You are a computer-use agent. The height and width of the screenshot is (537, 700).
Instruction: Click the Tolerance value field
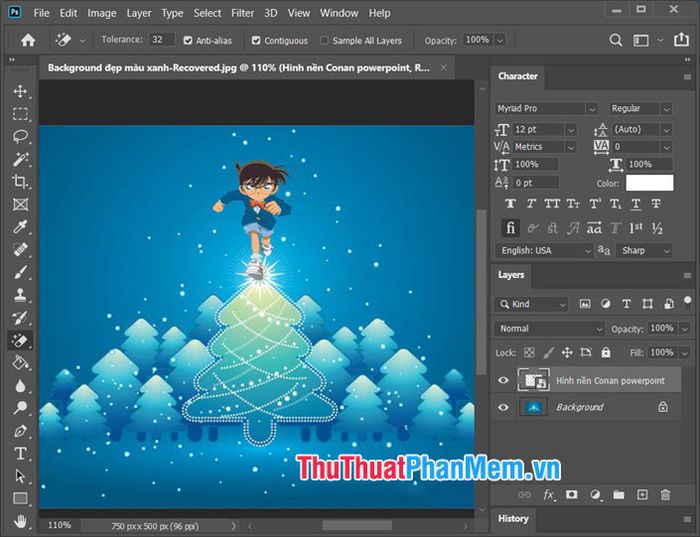161,40
